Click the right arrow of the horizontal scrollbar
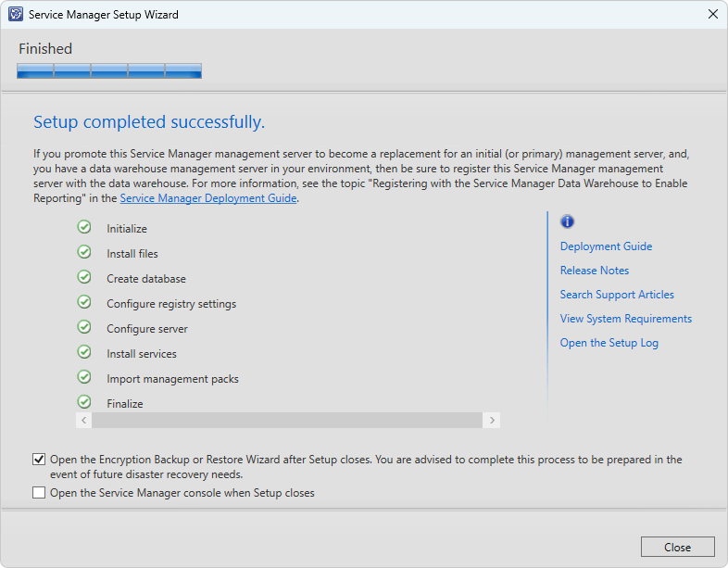Screen dimensions: 728x568 pyautogui.click(x=492, y=421)
